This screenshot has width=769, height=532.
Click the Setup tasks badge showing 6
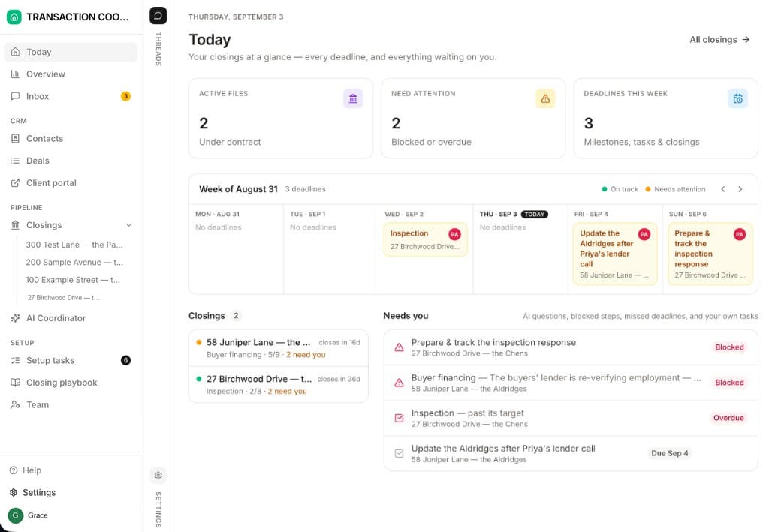(125, 360)
